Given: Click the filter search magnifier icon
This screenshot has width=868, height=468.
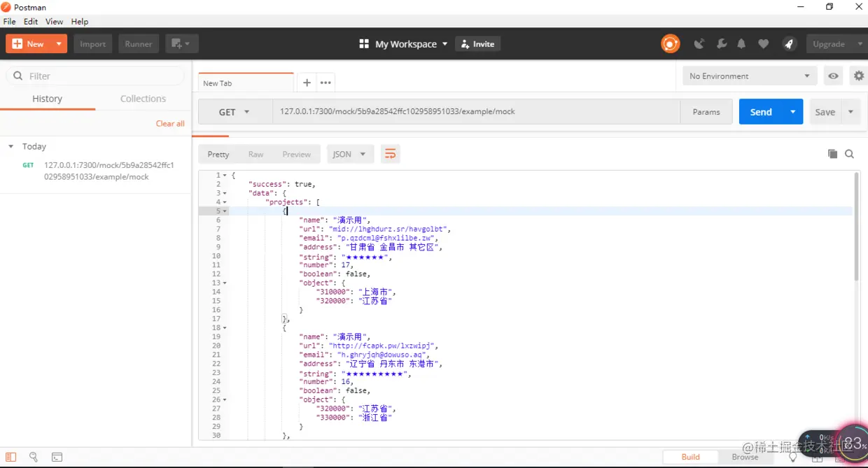Looking at the screenshot, I should 17,76.
